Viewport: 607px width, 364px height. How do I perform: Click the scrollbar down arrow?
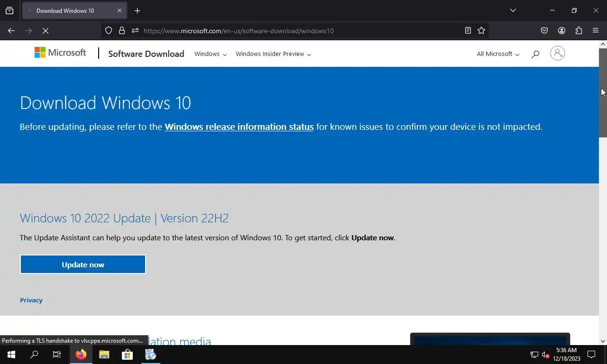pyautogui.click(x=603, y=341)
